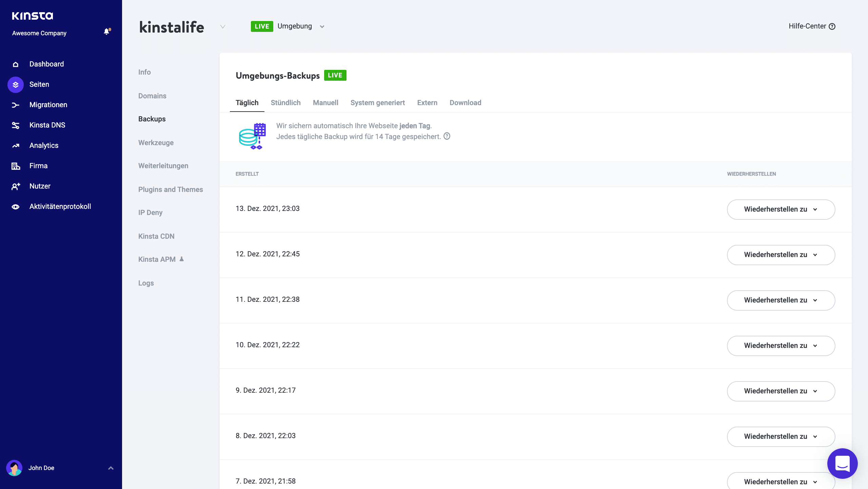Image resolution: width=868 pixels, height=489 pixels.
Task: Open the Firma section from the sidebar
Action: pyautogui.click(x=38, y=165)
